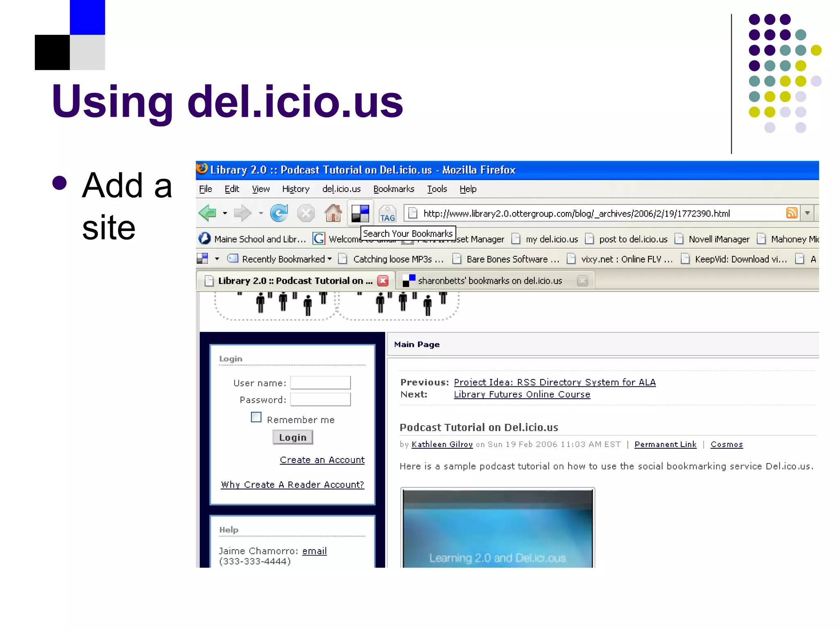Close the Library 2.0 Podcast Tutorial tab
This screenshot has width=840, height=630.
point(383,281)
